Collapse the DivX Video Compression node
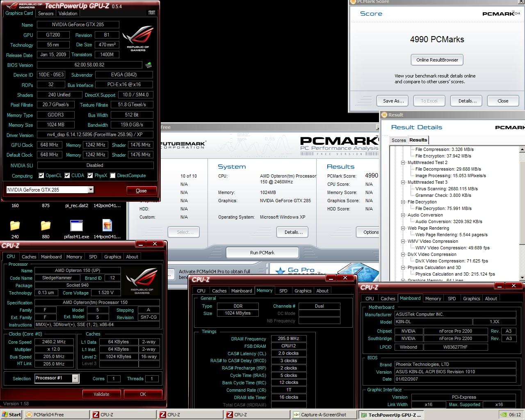Viewport: 525px width, 420px height. coord(403,254)
